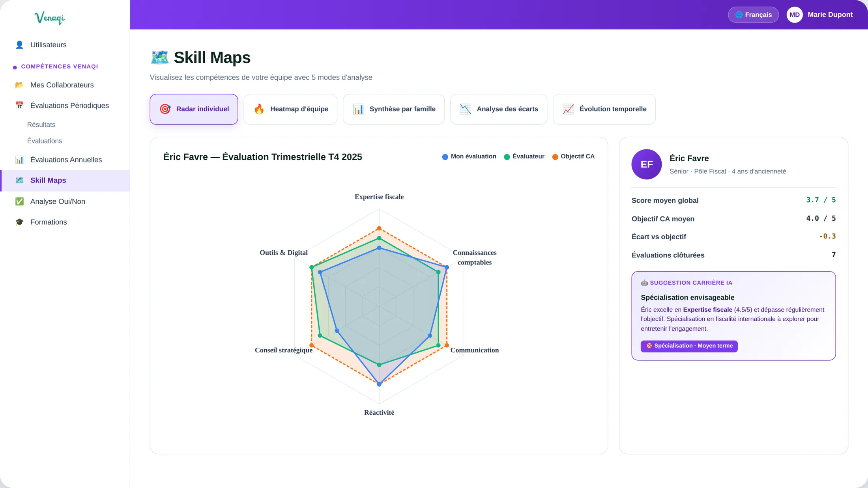This screenshot has height=488, width=868.
Task: Switch to Heatmap d'équipe tab
Action: [x=290, y=109]
